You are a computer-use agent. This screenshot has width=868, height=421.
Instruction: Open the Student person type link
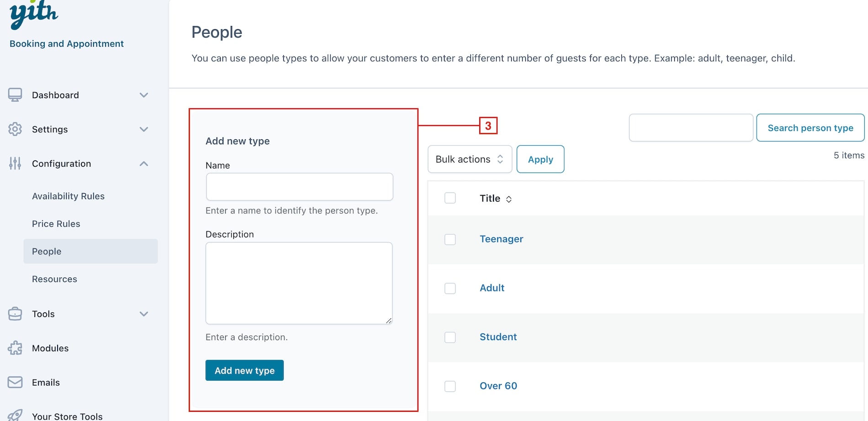point(498,337)
